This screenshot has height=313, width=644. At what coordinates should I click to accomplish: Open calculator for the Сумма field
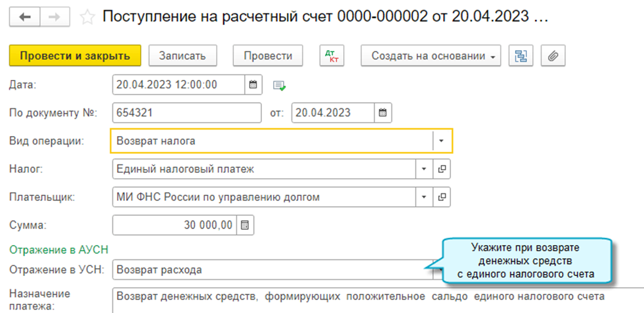[245, 225]
